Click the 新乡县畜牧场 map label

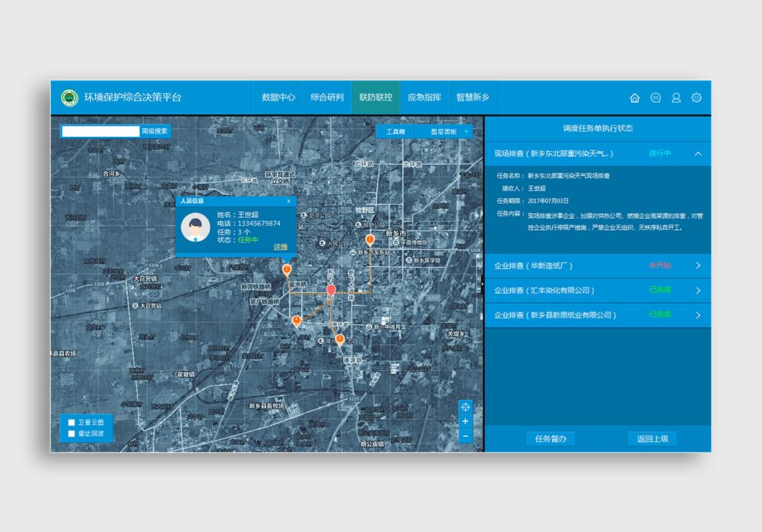pos(267,406)
